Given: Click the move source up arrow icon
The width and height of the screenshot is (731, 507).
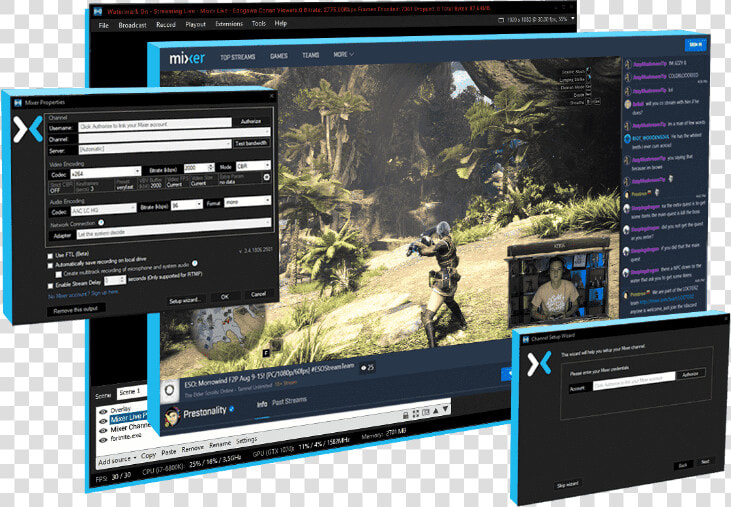Looking at the screenshot, I should (436, 411).
